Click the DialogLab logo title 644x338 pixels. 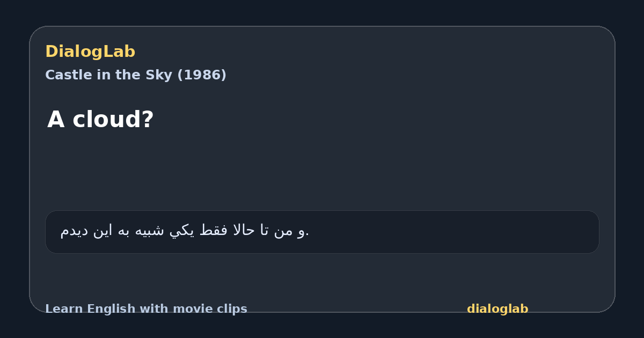pyautogui.click(x=90, y=52)
